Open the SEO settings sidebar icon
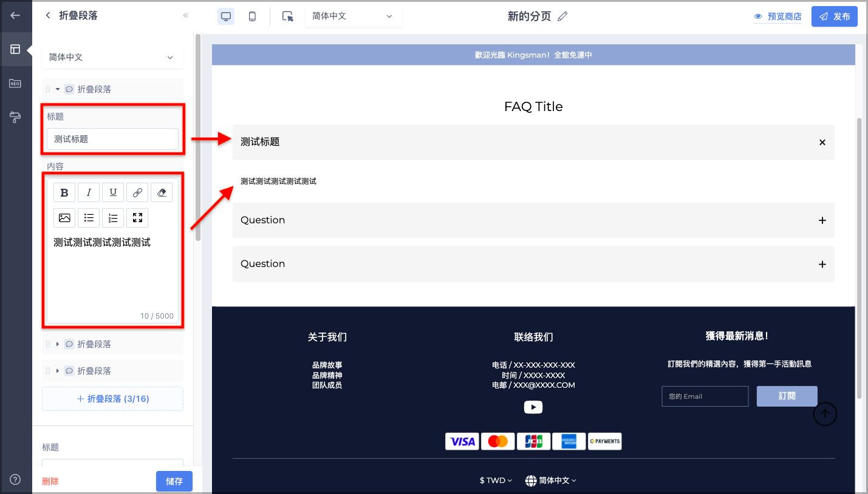Screen dimensions: 868x494 click(x=15, y=84)
